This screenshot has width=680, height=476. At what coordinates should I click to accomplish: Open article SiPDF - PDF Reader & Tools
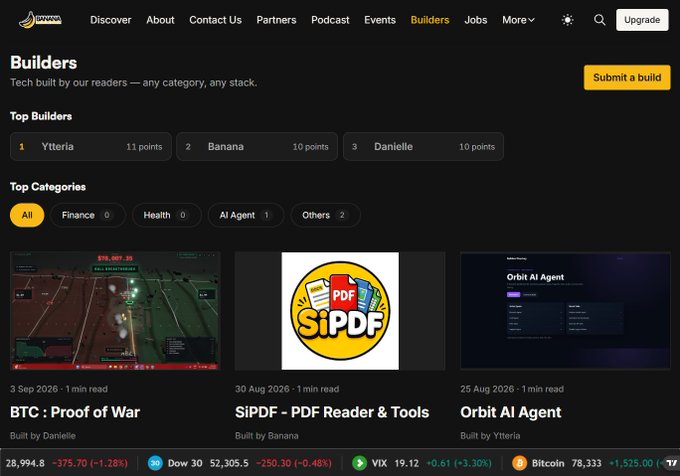pyautogui.click(x=332, y=412)
